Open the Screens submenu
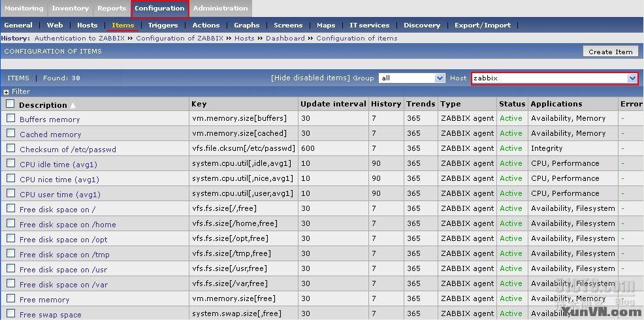 288,25
